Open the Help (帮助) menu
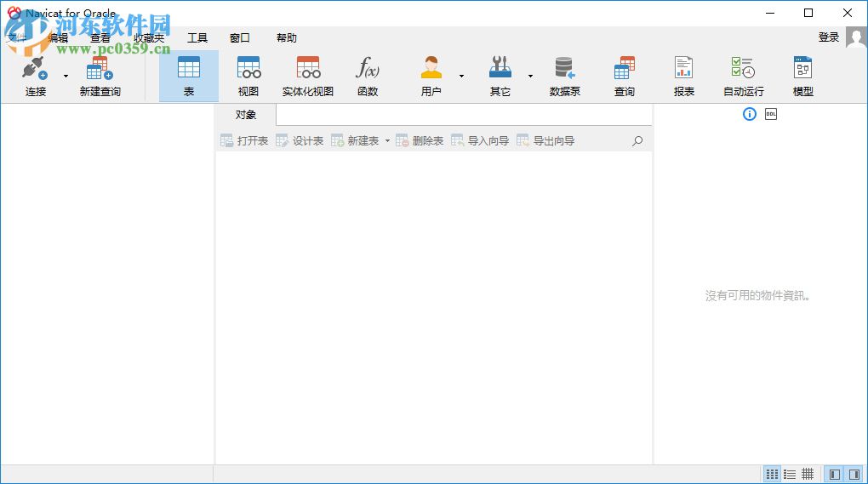This screenshot has width=868, height=484. coord(287,37)
